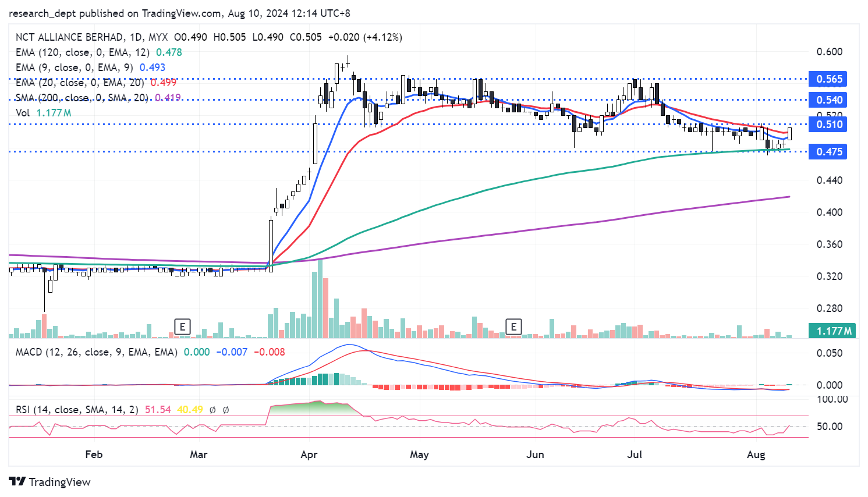Click the NCT ALLIANCE BERHAD symbol title
The width and height of the screenshot is (868, 497).
pos(69,37)
